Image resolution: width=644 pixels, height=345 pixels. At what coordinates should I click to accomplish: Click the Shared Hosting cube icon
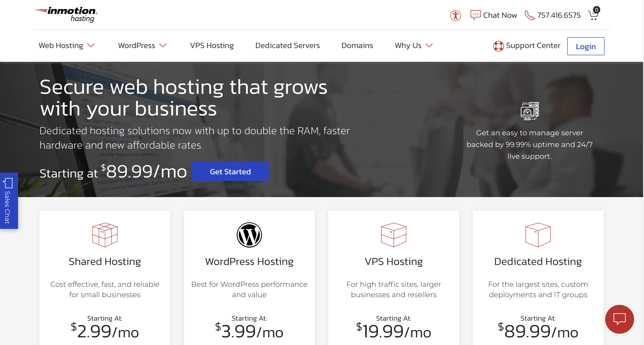105,235
